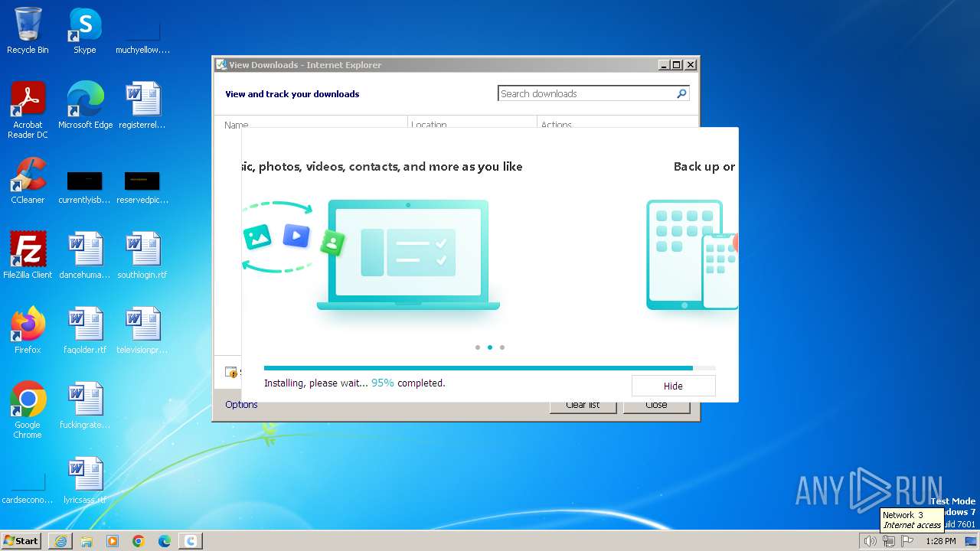The image size is (980, 551).
Task: Select the dancehuma document icon
Action: click(x=85, y=255)
